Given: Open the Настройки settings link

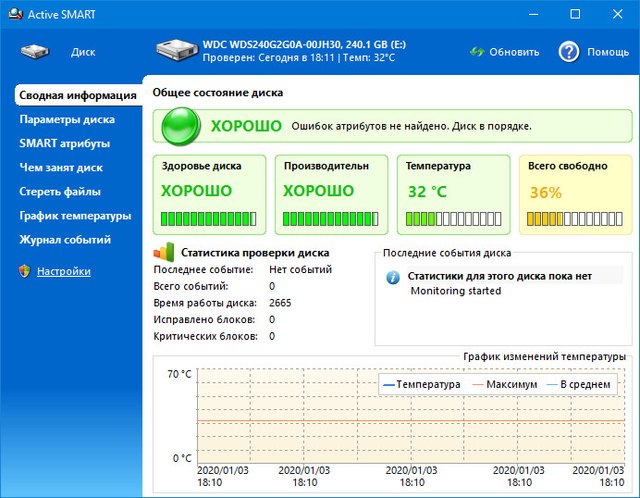Looking at the screenshot, I should click(x=64, y=271).
